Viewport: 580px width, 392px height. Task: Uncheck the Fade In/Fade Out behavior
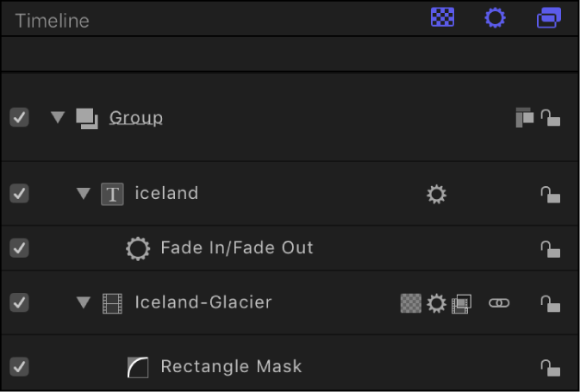coord(20,248)
